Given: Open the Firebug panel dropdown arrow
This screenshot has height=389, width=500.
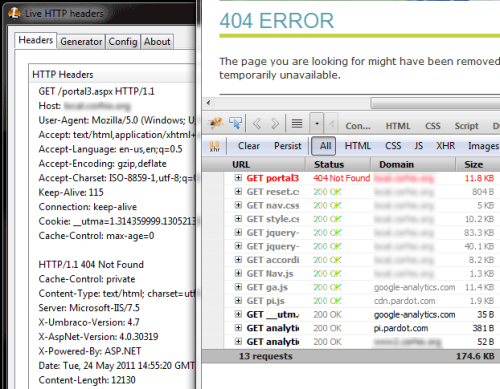Looking at the screenshot, I should click(x=317, y=124).
